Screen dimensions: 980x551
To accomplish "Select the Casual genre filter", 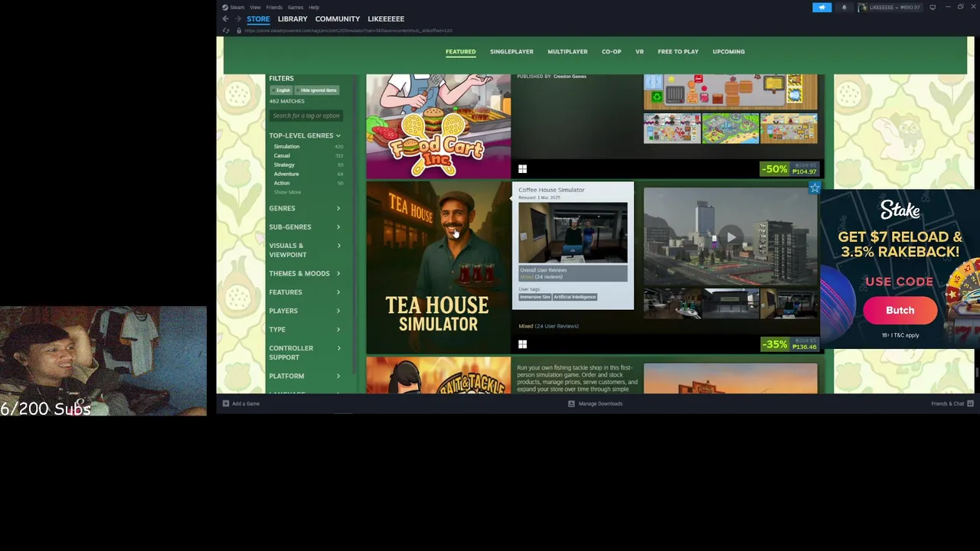I will 282,155.
